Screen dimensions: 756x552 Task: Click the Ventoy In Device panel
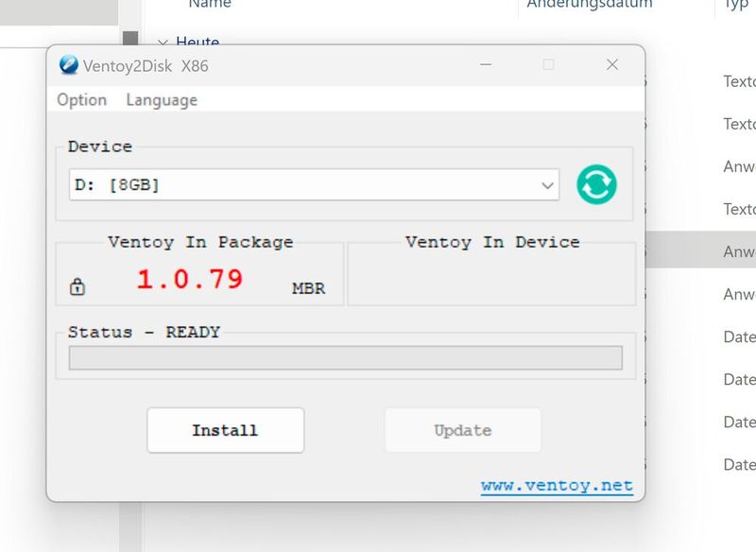pyautogui.click(x=491, y=274)
